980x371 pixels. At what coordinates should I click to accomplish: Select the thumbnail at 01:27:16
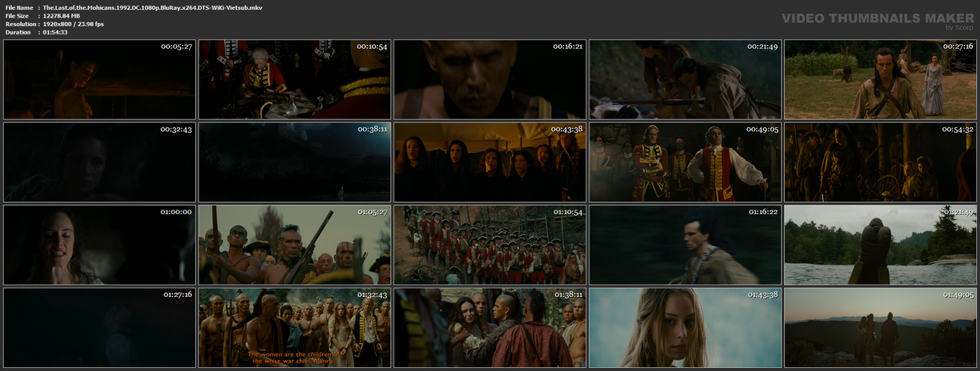[x=100, y=327]
